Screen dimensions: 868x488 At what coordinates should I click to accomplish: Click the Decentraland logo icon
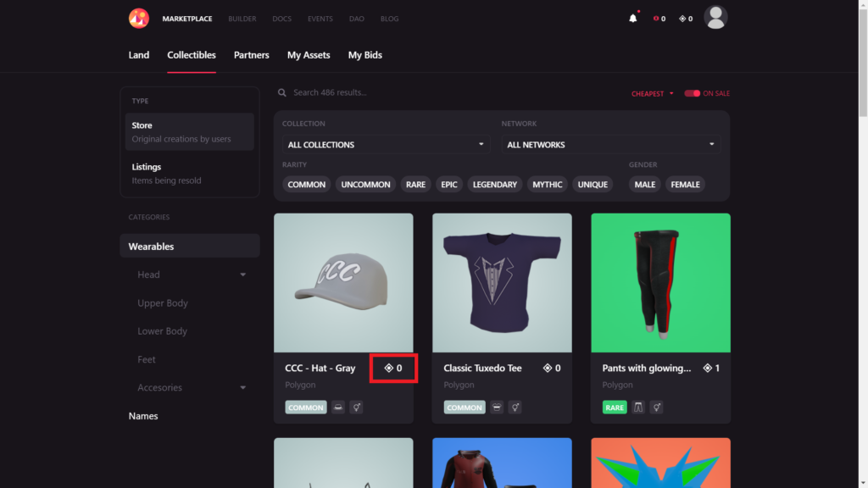click(x=138, y=19)
